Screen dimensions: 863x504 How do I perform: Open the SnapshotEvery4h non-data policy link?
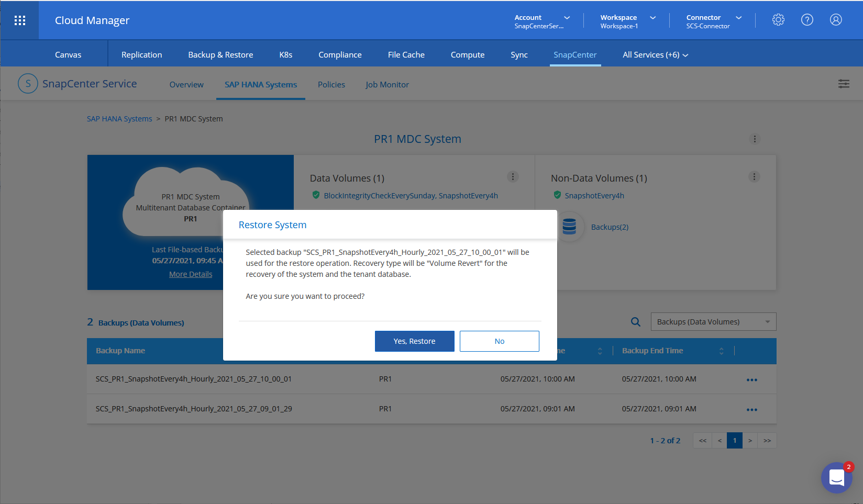(x=594, y=196)
